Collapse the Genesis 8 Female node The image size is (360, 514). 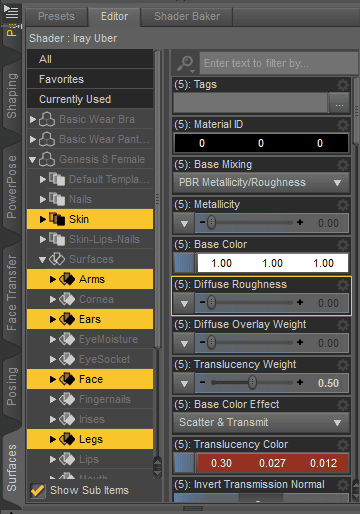point(32,160)
